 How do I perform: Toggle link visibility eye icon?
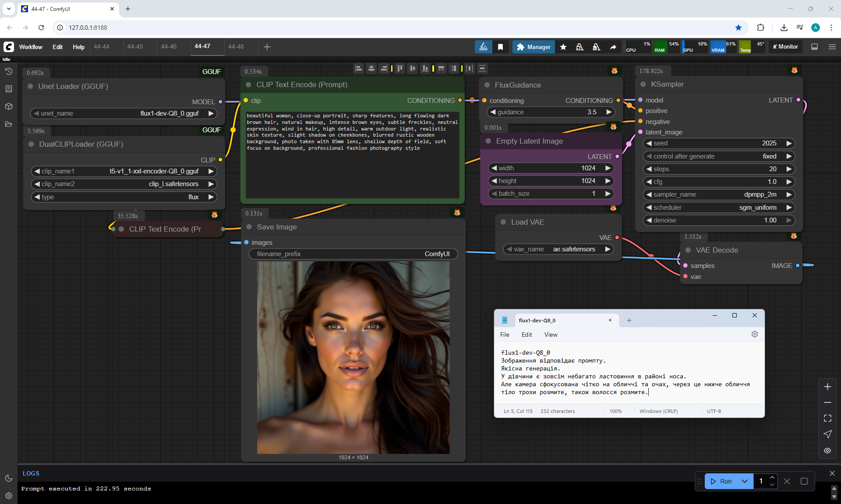point(827,450)
